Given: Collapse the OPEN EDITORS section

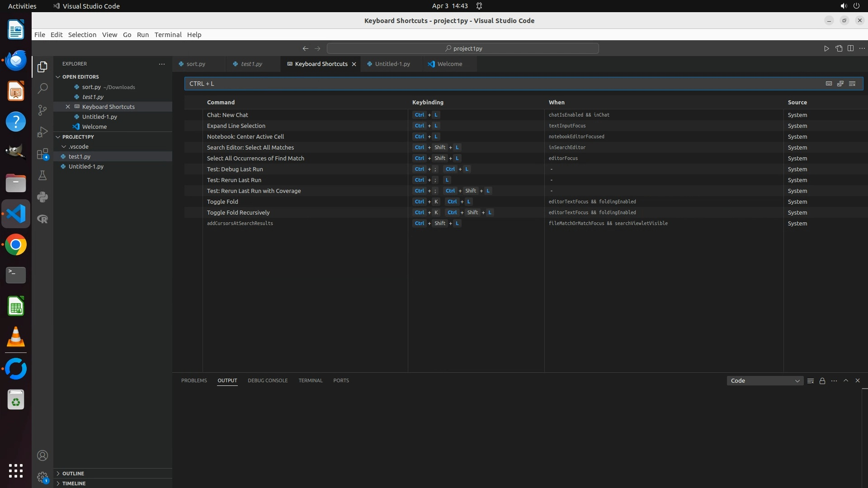Looking at the screenshot, I should [80, 77].
